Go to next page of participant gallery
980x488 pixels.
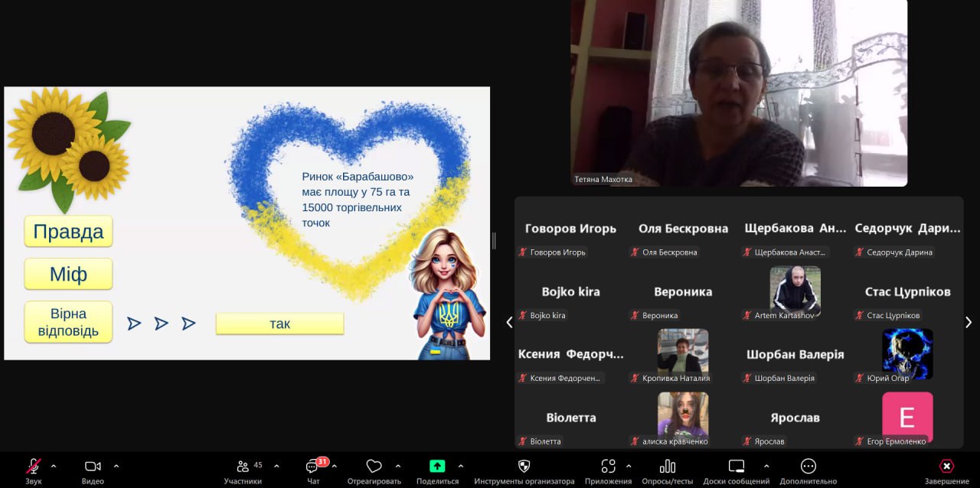(x=969, y=322)
